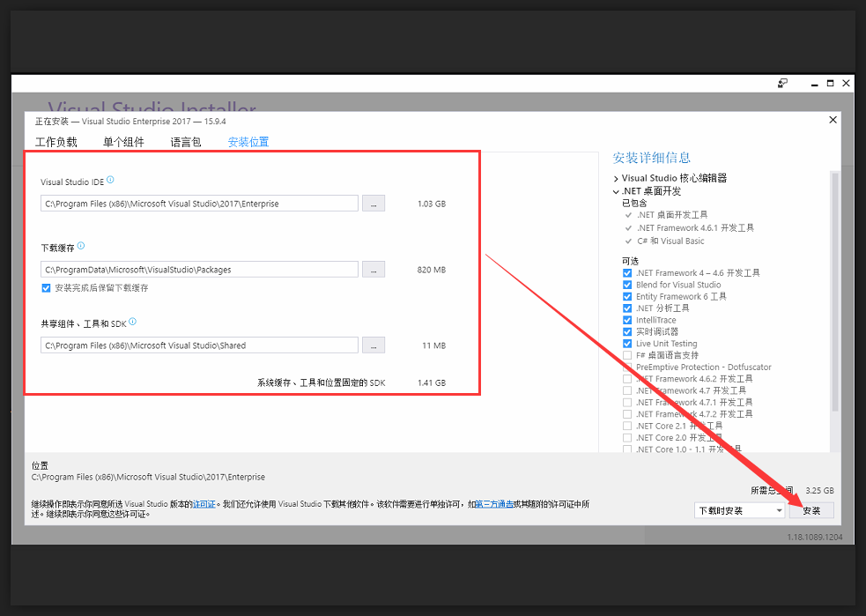Browse for the download cache folder

click(x=374, y=270)
